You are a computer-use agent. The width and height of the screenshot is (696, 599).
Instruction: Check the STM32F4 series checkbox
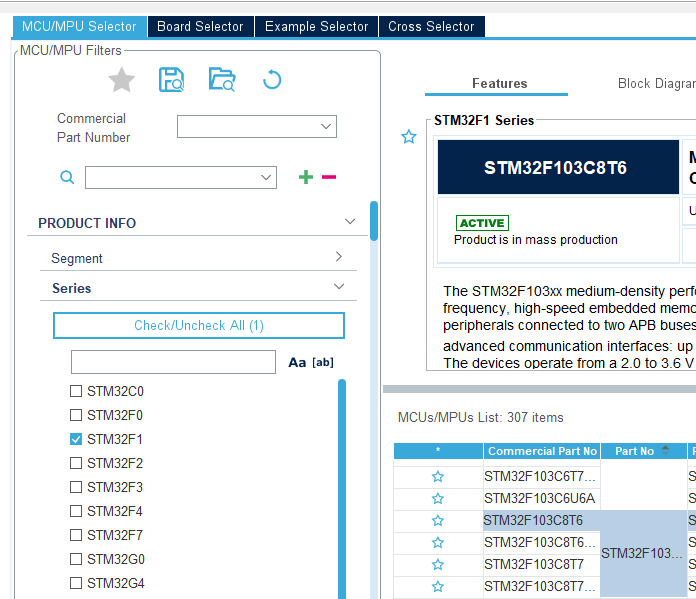(x=76, y=511)
